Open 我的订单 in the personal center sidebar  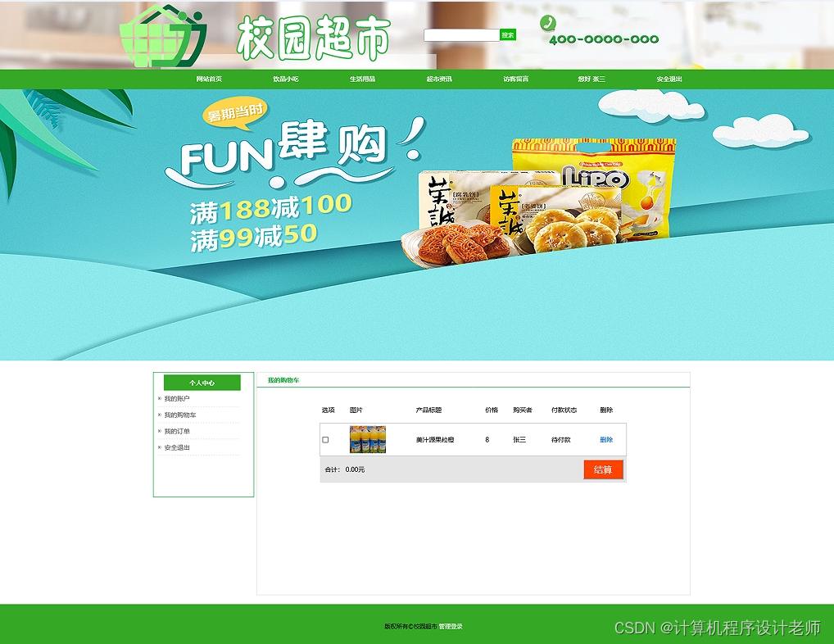coord(177,431)
